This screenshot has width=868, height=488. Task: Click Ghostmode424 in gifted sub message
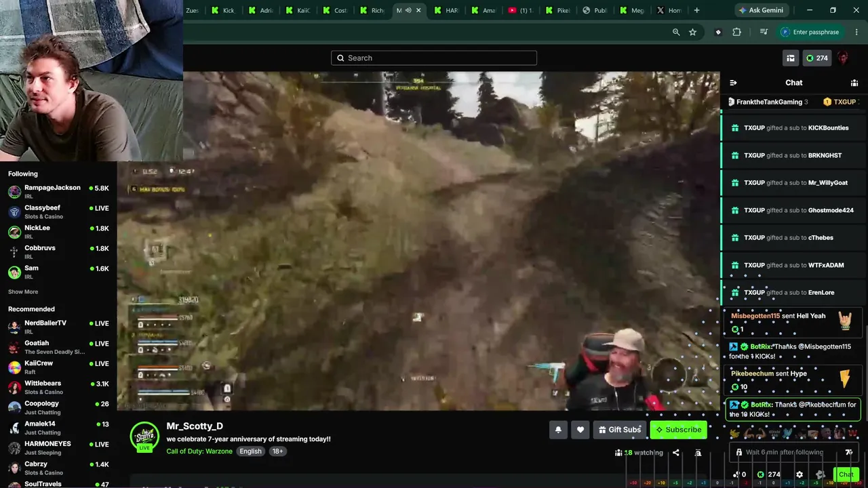coord(831,210)
